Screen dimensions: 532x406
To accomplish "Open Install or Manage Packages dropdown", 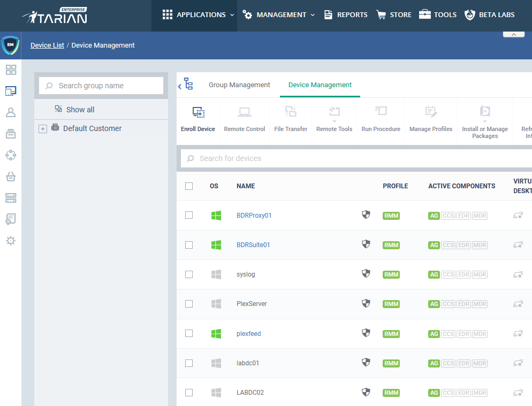I will point(485,122).
